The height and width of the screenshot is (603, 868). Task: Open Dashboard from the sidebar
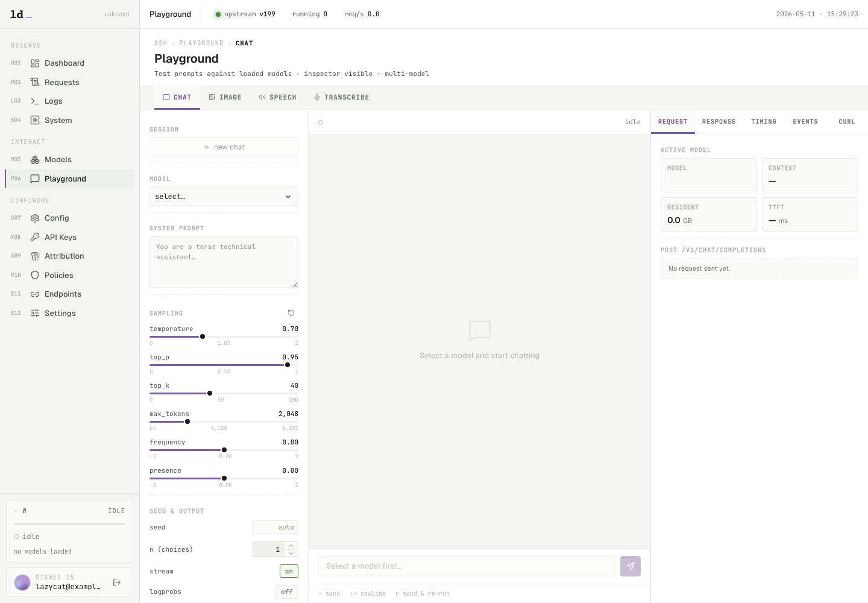point(69,63)
